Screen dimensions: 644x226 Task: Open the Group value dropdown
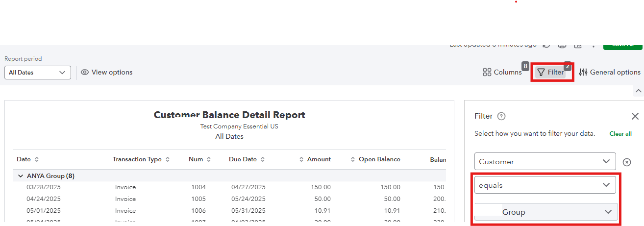(x=545, y=212)
